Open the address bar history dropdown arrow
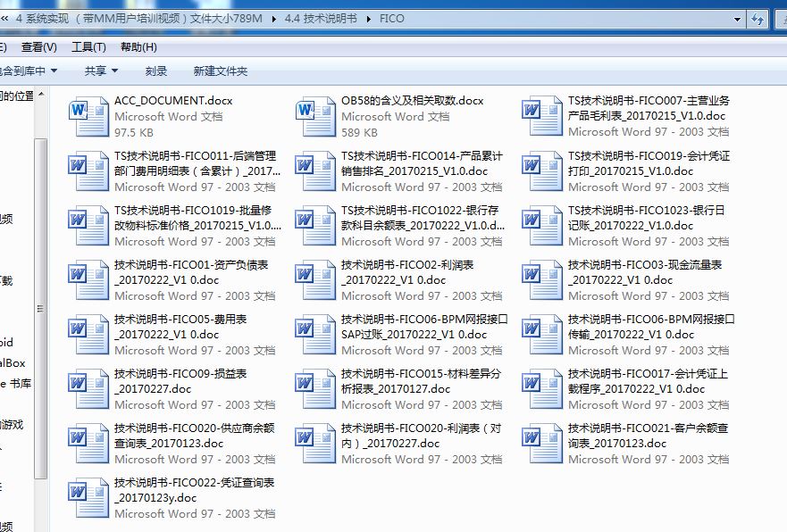 point(737,20)
